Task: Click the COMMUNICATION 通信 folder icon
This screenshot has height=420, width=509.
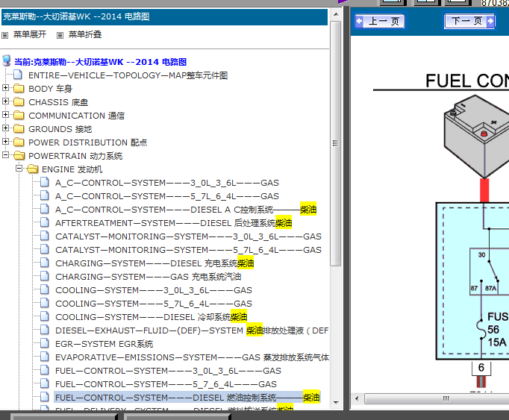Action: pyautogui.click(x=19, y=115)
